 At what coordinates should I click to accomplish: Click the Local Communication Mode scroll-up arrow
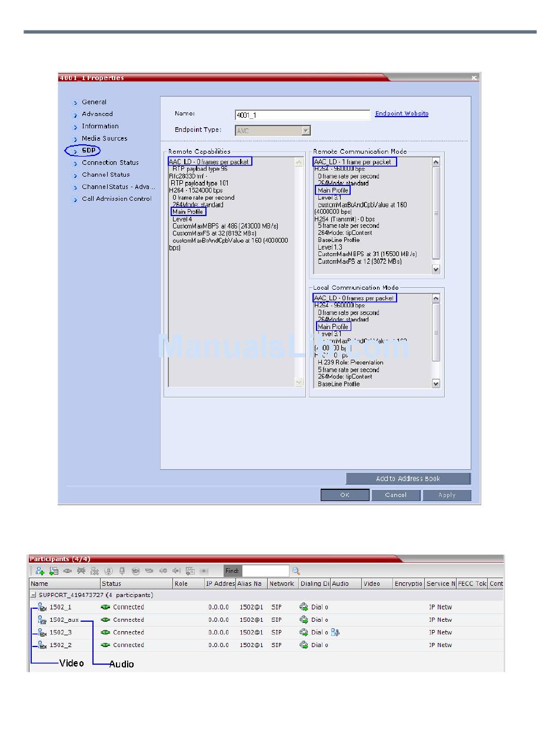click(436, 299)
